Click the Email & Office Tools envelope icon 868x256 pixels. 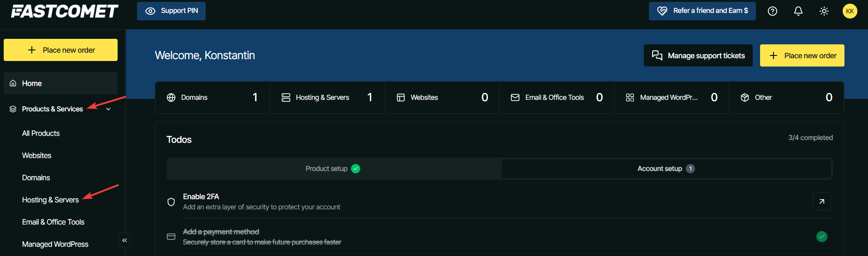[x=515, y=98]
